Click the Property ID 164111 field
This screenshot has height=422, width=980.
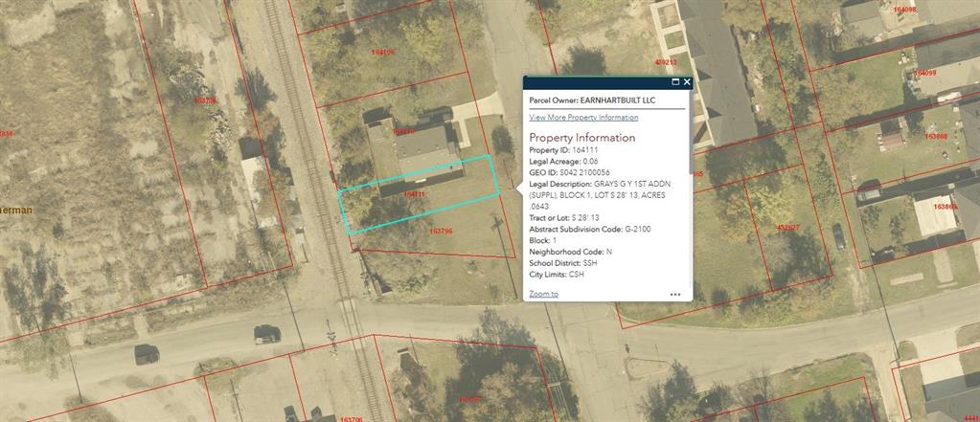(x=563, y=150)
